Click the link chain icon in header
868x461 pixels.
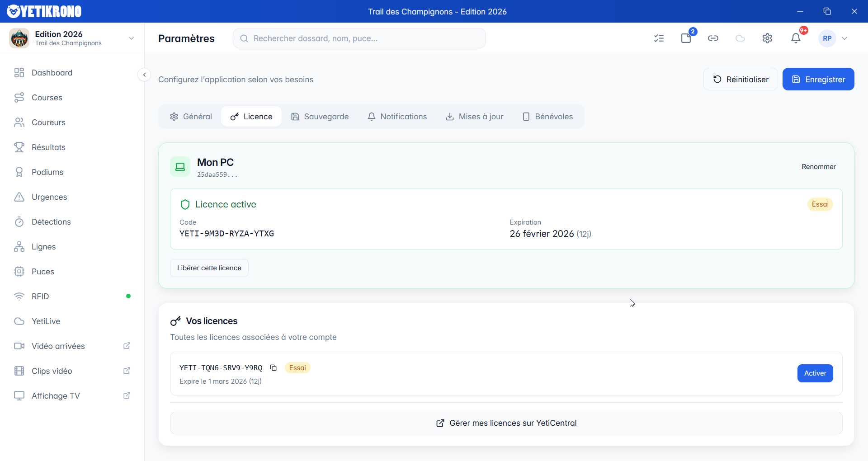pos(713,38)
